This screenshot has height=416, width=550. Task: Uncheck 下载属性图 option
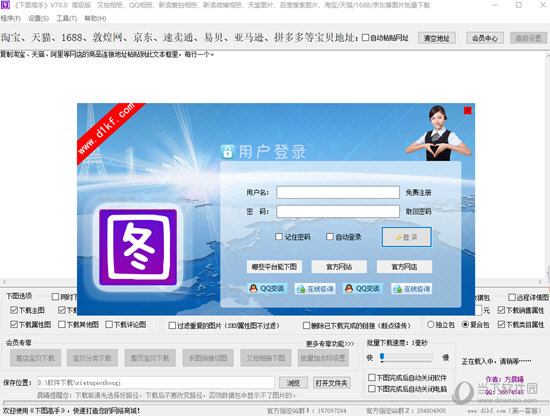[14, 324]
